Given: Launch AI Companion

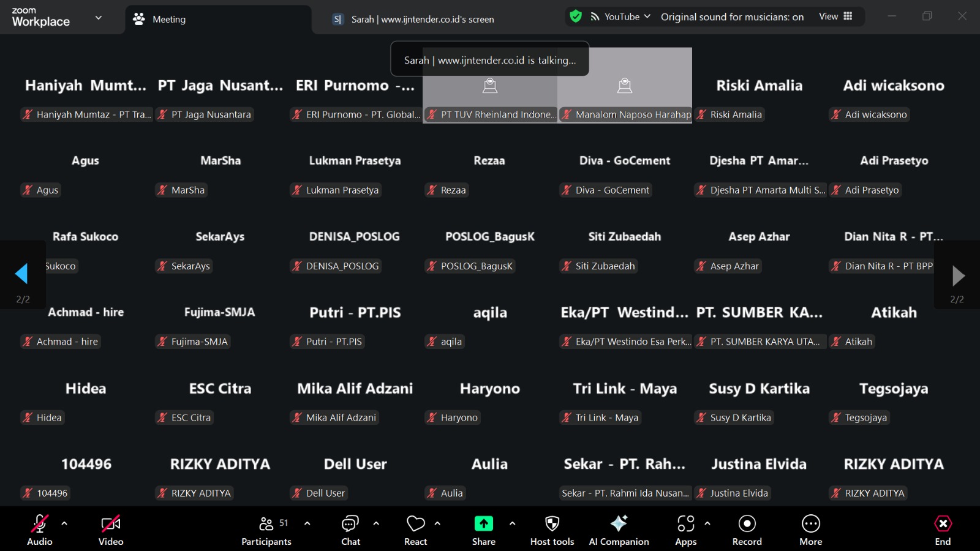Looking at the screenshot, I should [619, 530].
